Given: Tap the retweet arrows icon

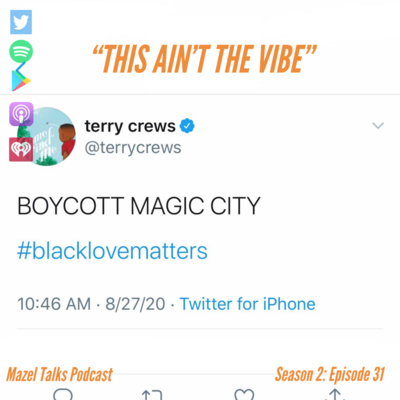Looking at the screenshot, I should click(x=152, y=395).
